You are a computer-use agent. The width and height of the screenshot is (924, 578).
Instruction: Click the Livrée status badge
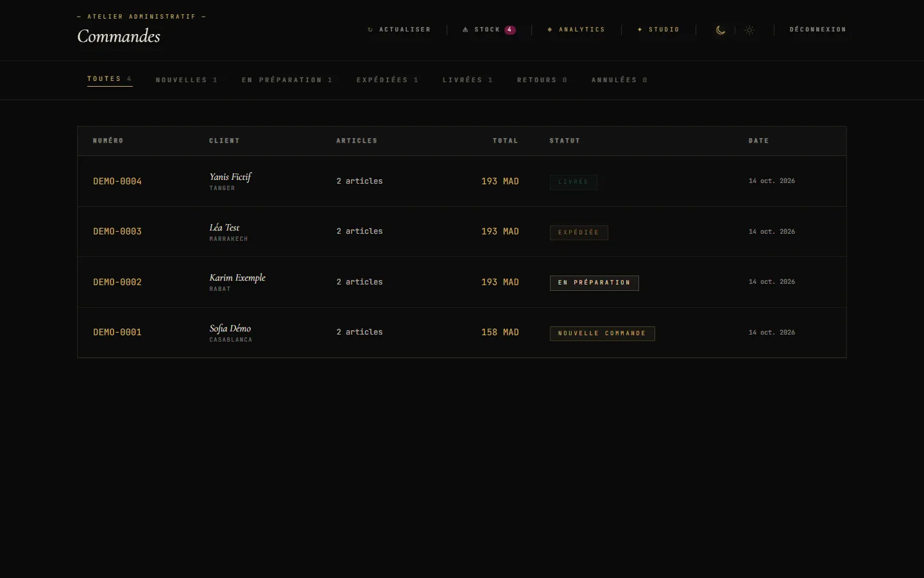(x=574, y=182)
